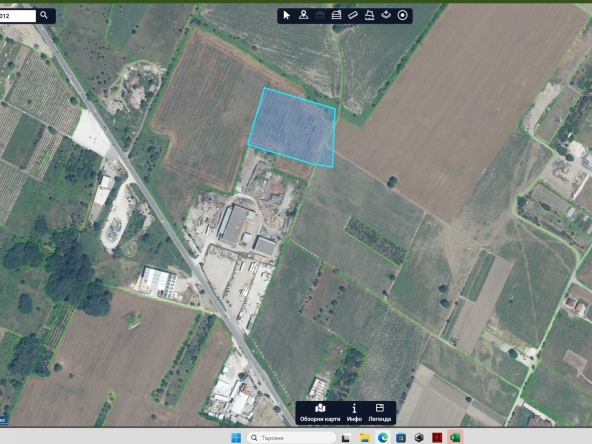The image size is (592, 444).
Task: Show the Легенда legend panel
Action: point(379,413)
